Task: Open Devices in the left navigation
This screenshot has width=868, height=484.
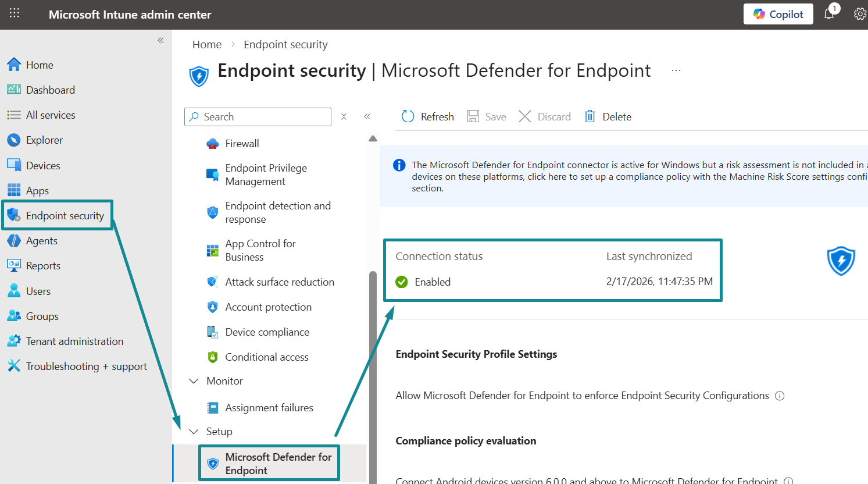Action: tap(43, 166)
